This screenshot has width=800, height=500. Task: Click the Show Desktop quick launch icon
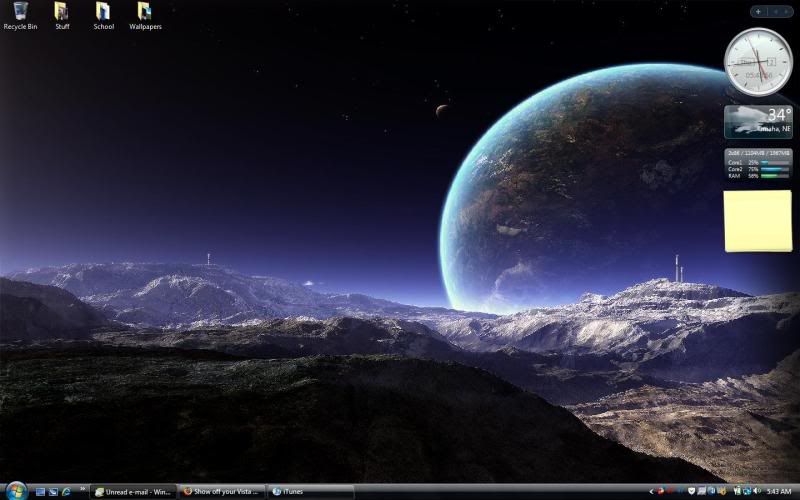[x=40, y=492]
